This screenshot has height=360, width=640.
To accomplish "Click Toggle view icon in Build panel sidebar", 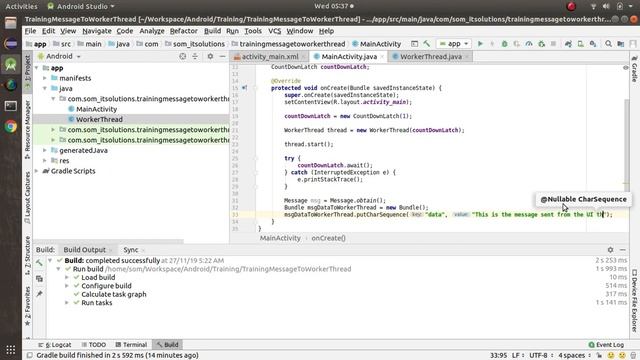I will (x=39, y=279).
